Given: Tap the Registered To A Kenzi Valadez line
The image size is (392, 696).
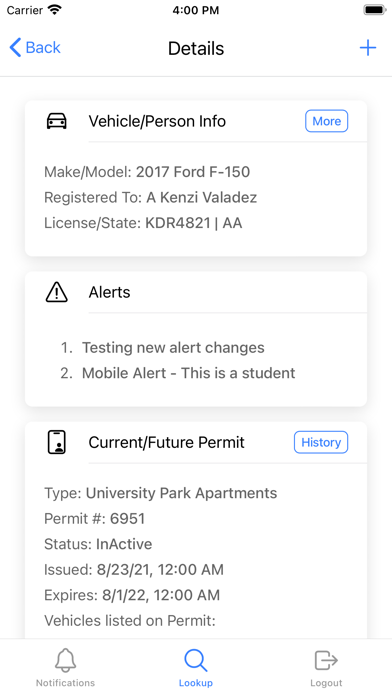Looking at the screenshot, I should coord(150,198).
